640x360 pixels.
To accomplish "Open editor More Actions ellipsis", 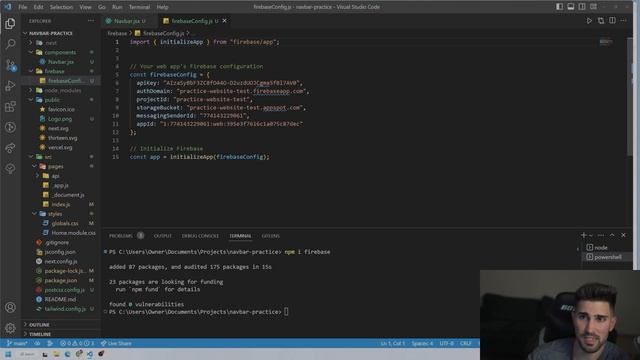I will [x=623, y=20].
